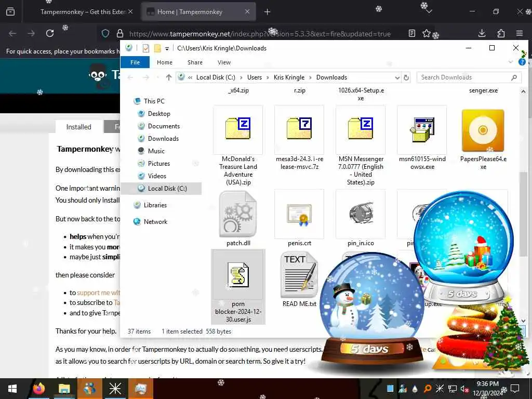This screenshot has height=399, width=532.
Task: Select mesa3d-24.3.1-release-msvc.7z archive
Action: pyautogui.click(x=299, y=138)
